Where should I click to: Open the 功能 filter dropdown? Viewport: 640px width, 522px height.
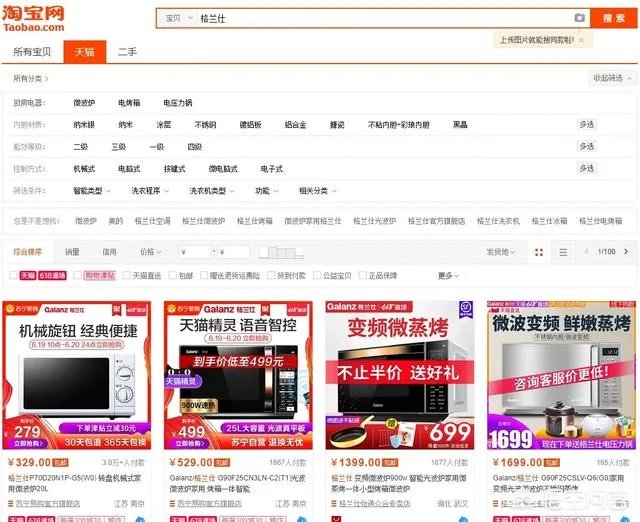tap(267, 191)
